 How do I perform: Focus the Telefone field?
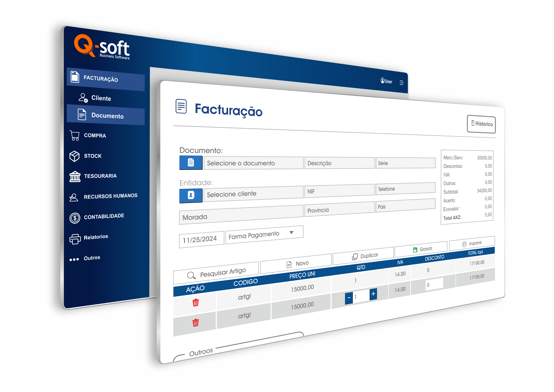pos(406,189)
